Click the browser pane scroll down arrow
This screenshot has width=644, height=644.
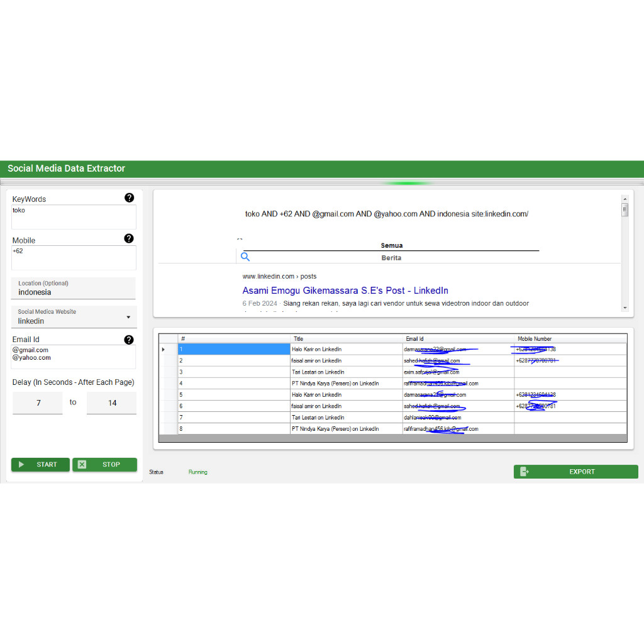point(625,308)
